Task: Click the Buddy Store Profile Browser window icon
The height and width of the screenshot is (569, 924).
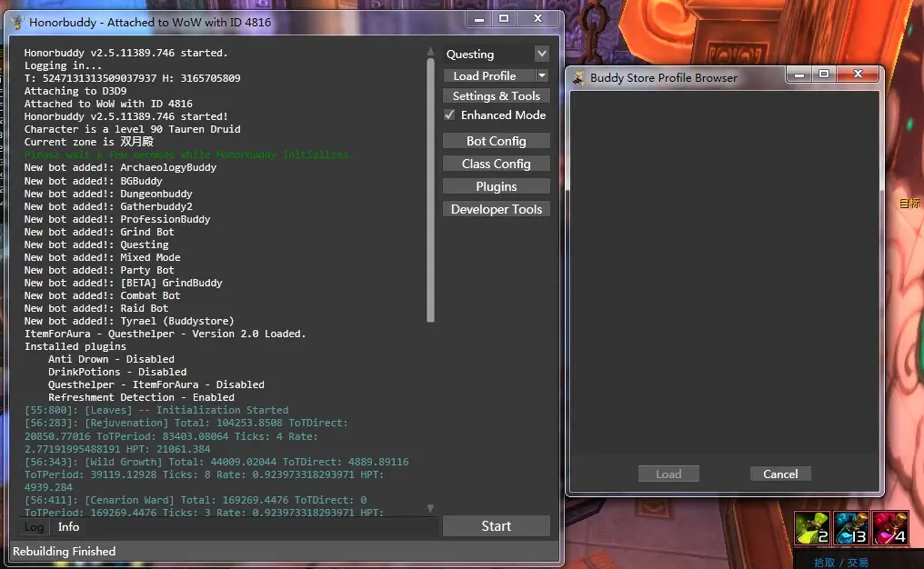Action: pyautogui.click(x=577, y=78)
